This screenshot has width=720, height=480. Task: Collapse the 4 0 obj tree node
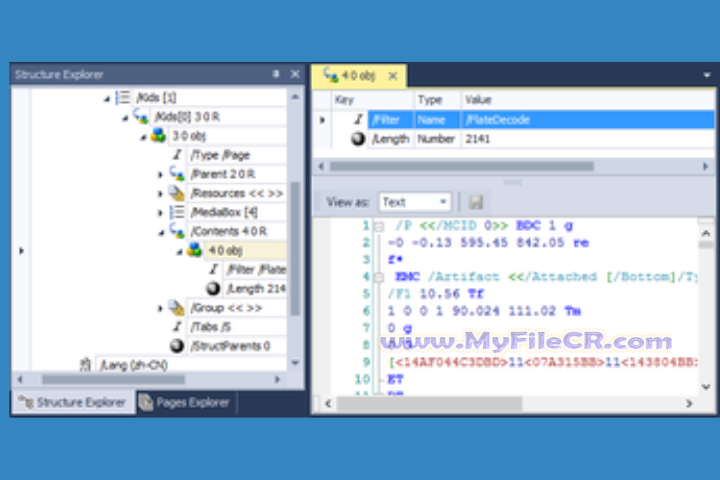(180, 252)
